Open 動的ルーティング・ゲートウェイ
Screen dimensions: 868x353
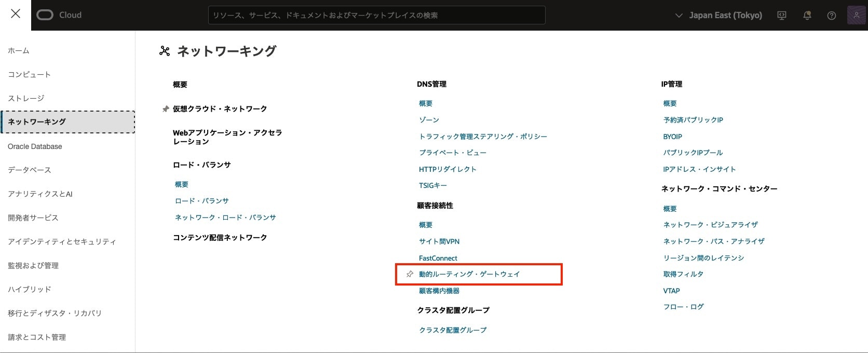tap(469, 274)
